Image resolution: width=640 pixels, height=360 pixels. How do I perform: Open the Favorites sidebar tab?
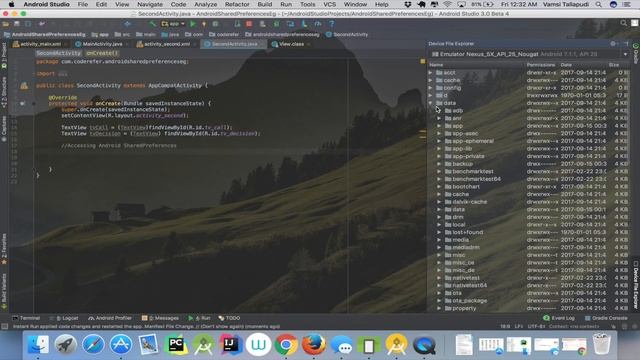pos(4,248)
